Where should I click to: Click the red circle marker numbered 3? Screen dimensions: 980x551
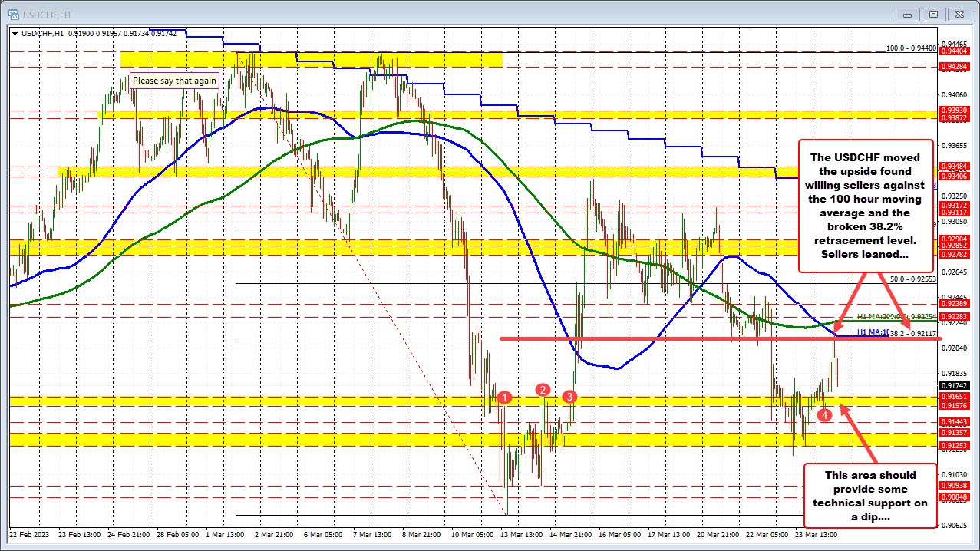tap(569, 396)
